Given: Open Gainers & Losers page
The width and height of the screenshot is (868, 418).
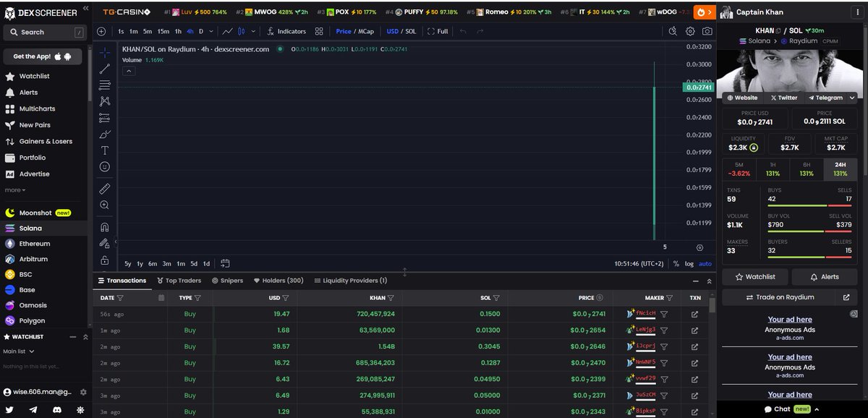Looking at the screenshot, I should click(39, 141).
